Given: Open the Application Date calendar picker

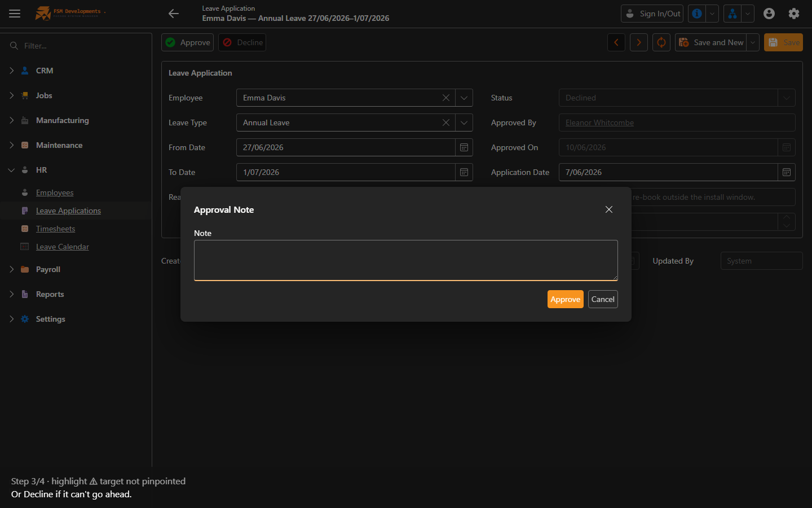Looking at the screenshot, I should pos(787,172).
